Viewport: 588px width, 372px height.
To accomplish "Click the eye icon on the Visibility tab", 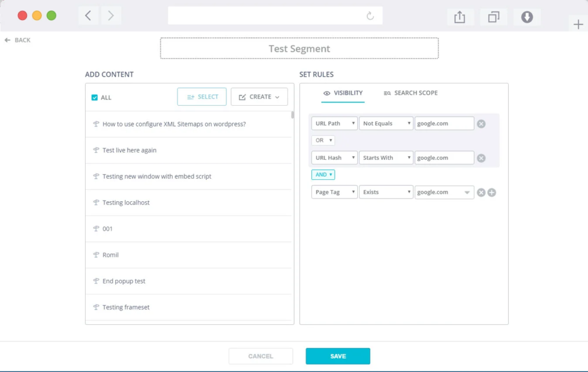I will (326, 93).
